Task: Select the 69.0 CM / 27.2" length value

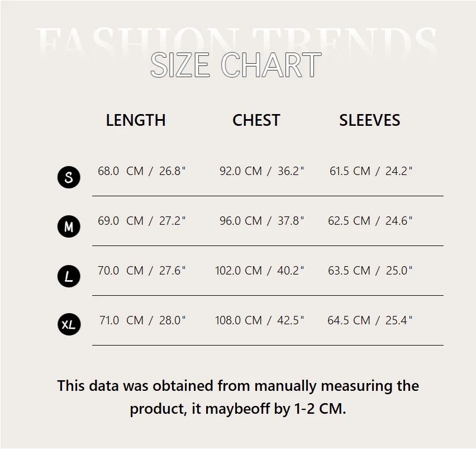Action: click(142, 221)
